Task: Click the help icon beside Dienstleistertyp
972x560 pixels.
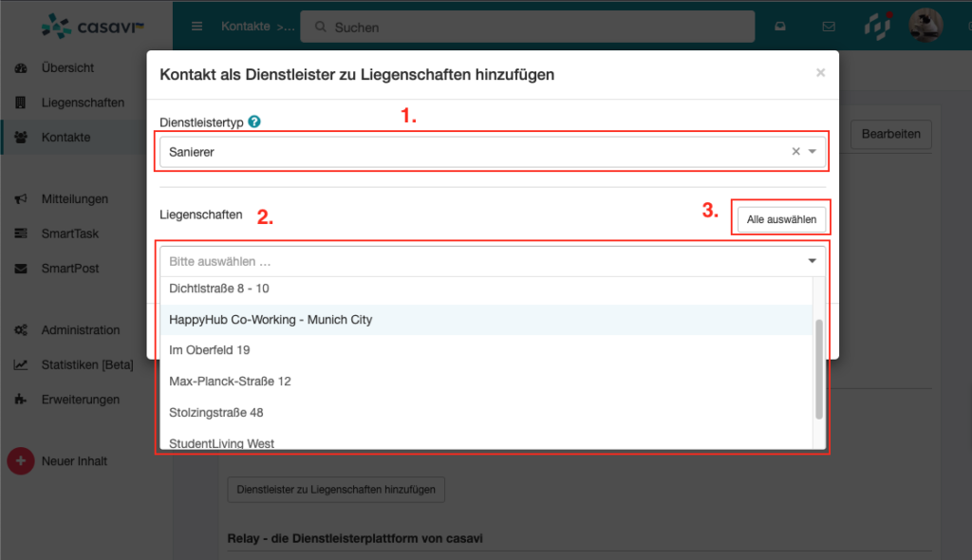Action: click(x=254, y=122)
